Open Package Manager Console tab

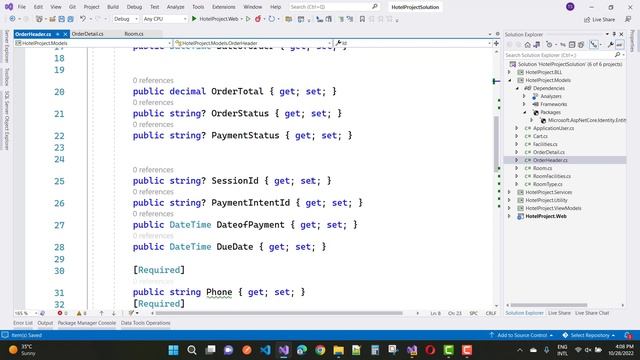click(87, 323)
